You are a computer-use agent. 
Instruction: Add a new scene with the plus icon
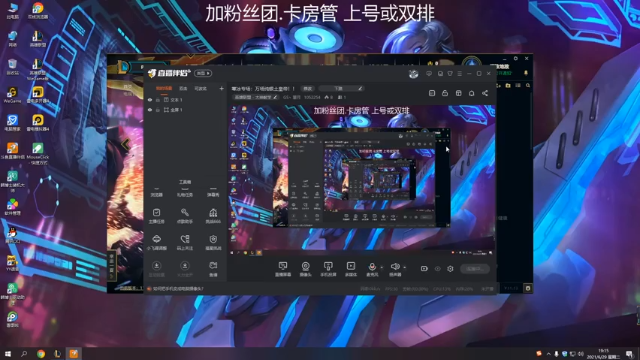click(x=222, y=88)
